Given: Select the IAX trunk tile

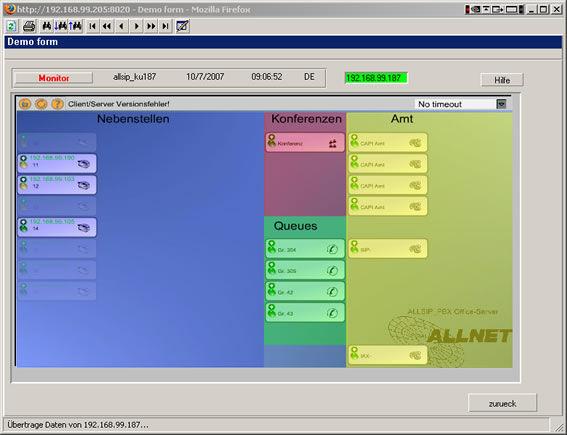Looking at the screenshot, I should pyautogui.click(x=388, y=354).
